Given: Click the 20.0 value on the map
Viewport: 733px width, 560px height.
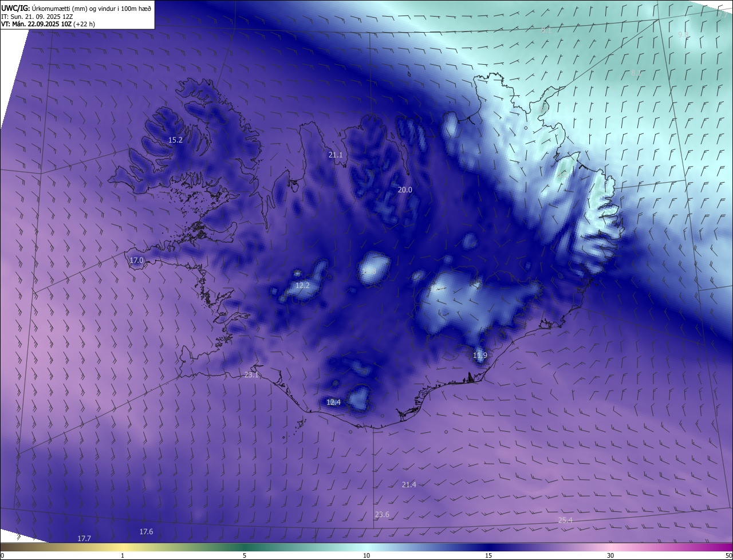Looking at the screenshot, I should (x=405, y=190).
